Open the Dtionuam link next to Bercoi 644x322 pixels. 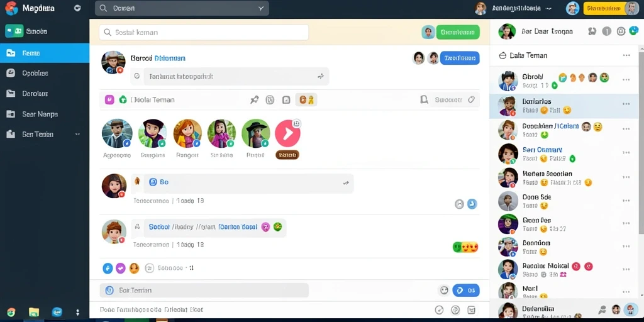tap(170, 58)
